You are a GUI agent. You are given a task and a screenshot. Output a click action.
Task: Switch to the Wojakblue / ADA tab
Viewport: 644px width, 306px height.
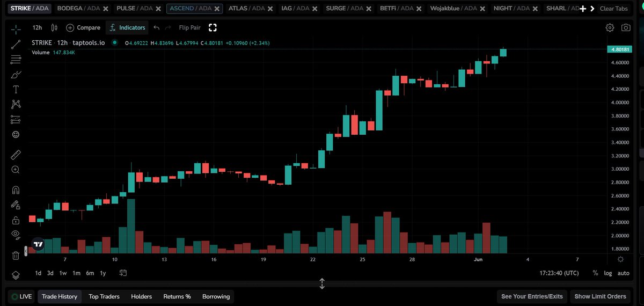(x=453, y=9)
